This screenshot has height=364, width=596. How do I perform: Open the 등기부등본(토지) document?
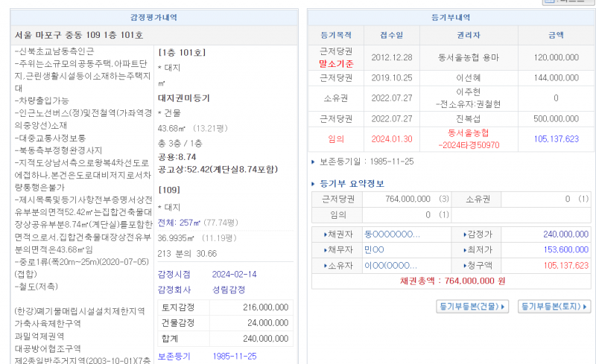(554, 306)
